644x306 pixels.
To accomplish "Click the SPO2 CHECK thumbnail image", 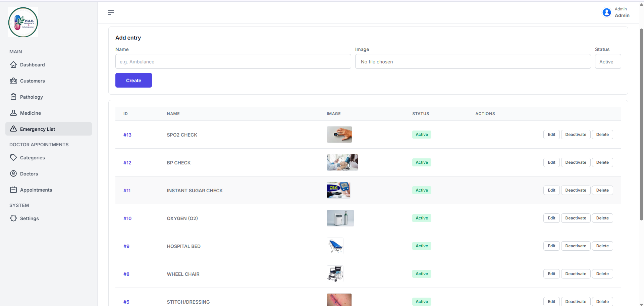I will 339,135.
